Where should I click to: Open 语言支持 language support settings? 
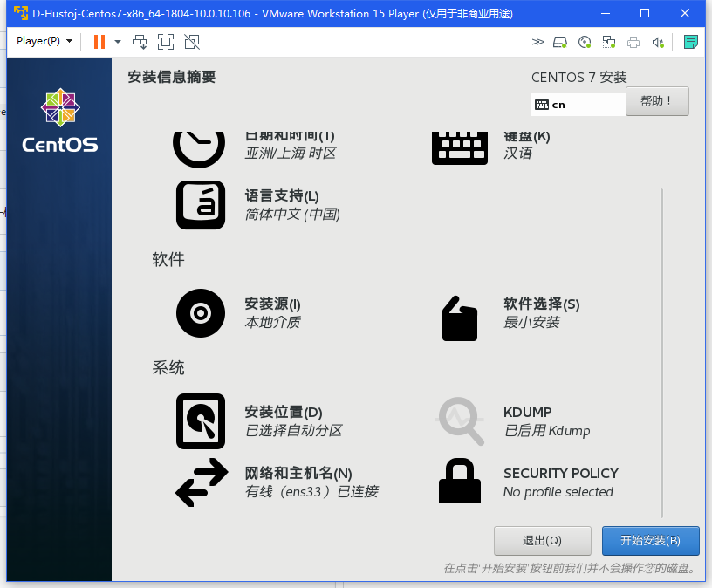tap(201, 205)
